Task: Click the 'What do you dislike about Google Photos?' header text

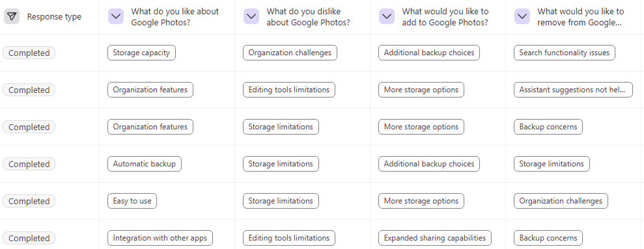Action: (x=308, y=17)
